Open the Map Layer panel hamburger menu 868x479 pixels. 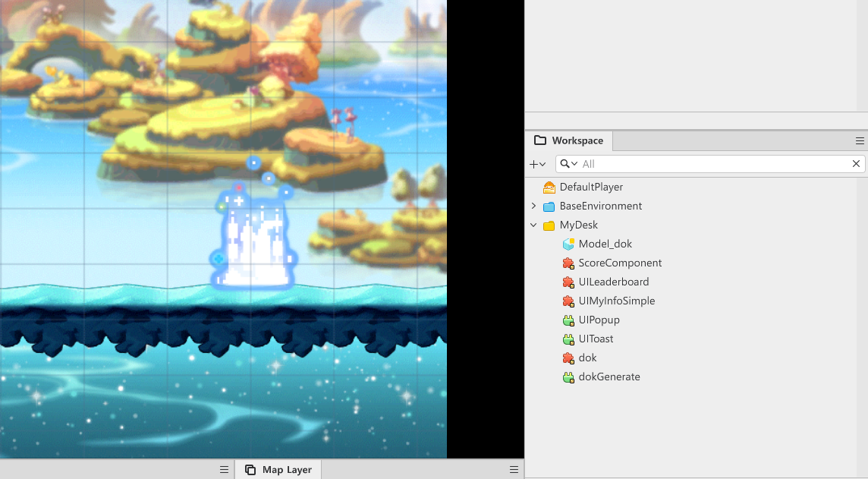pos(514,470)
